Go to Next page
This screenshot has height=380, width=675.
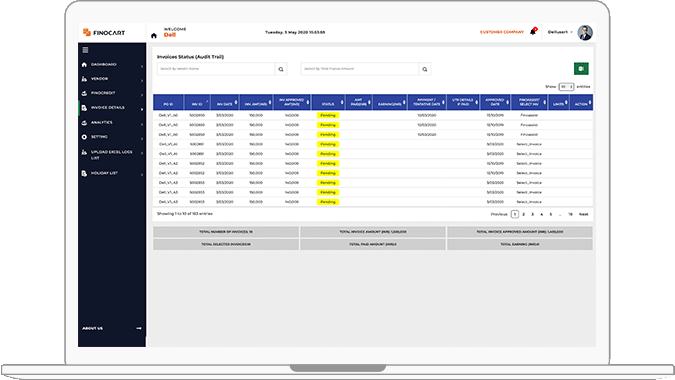pyautogui.click(x=583, y=214)
